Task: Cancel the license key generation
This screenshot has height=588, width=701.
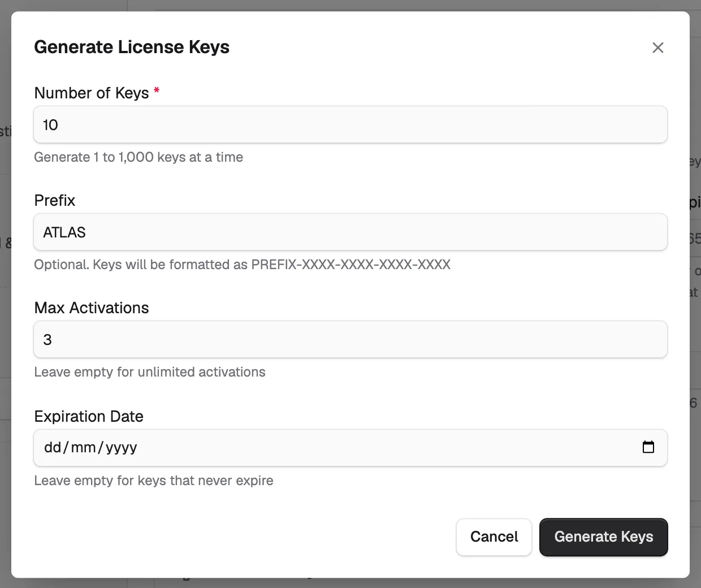Action: coord(494,537)
